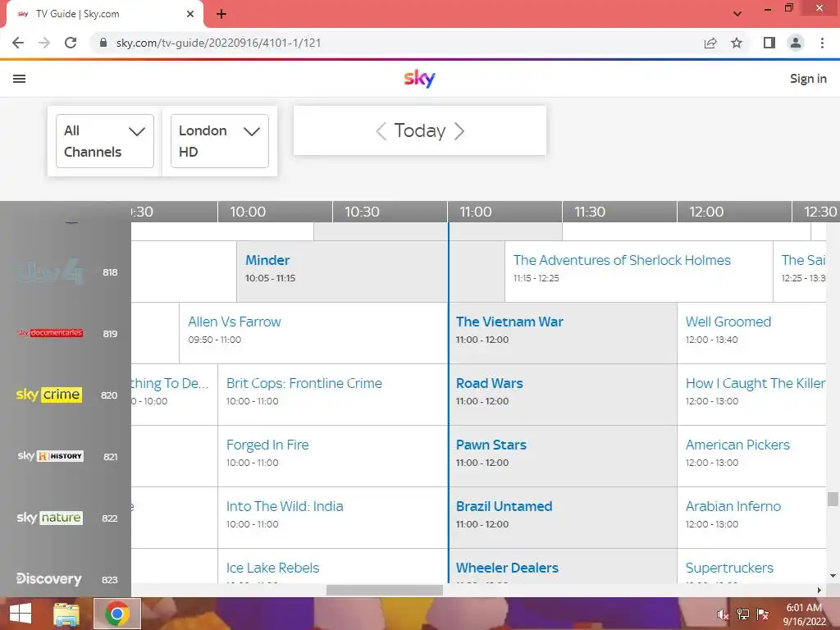Screen dimensions: 840x630
Task: Click the vertical scrollbar thumb
Action: (x=833, y=499)
